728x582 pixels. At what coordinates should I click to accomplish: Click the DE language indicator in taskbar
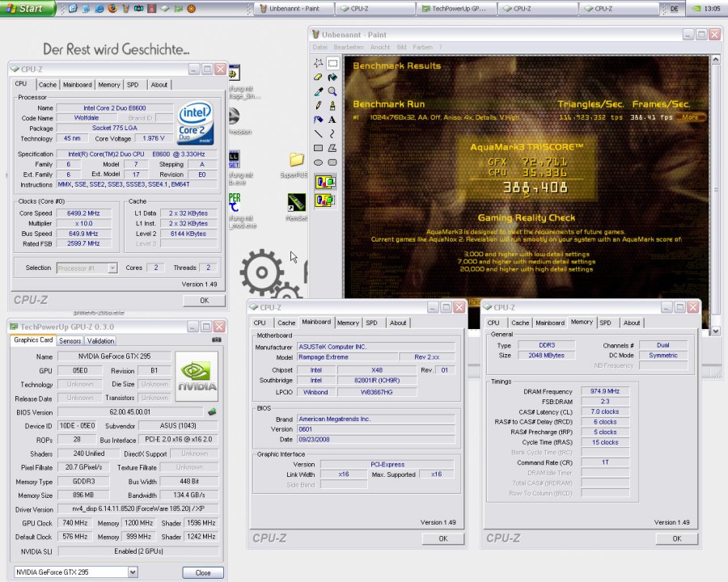(674, 8)
